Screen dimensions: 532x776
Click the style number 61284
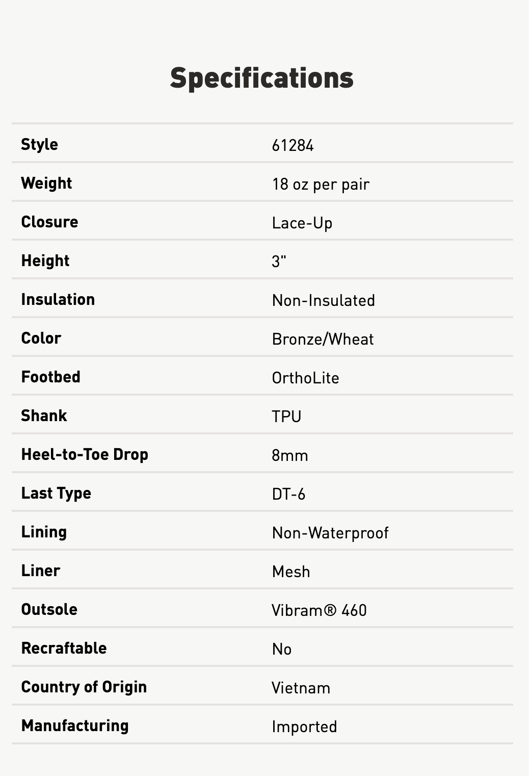pyautogui.click(x=292, y=146)
